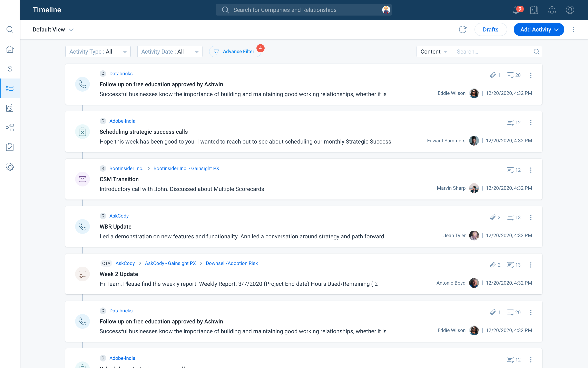
Task: Open Bootinsider Inc. - Gainsight PX relationship
Action: pyautogui.click(x=186, y=168)
